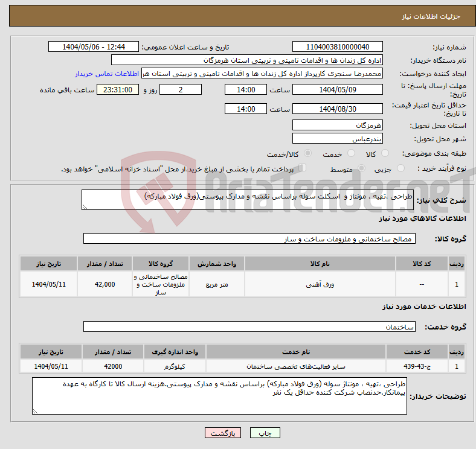This screenshot has width=476, height=449.
Task: Click the متر مربع unit cell
Action: [217, 284]
